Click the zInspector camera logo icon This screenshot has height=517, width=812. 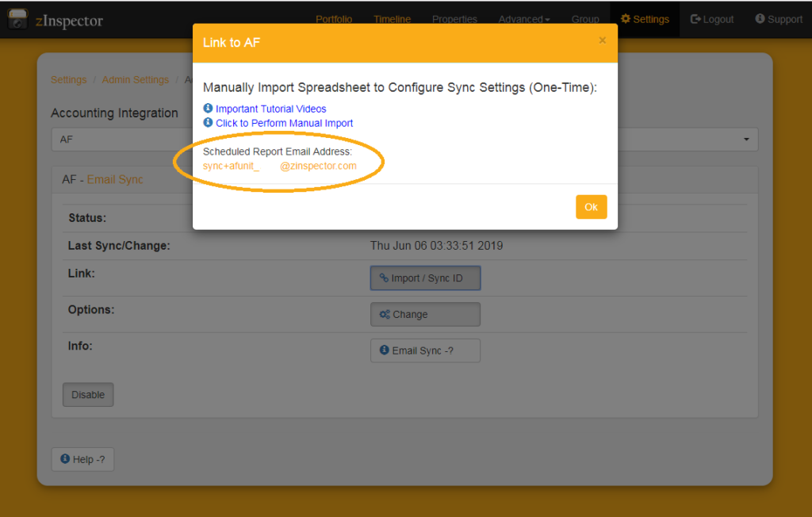(x=17, y=19)
